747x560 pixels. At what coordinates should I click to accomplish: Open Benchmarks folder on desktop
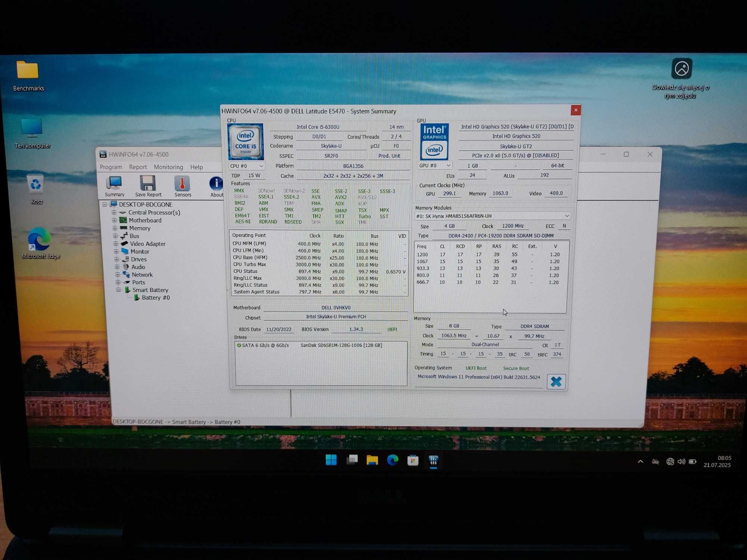(x=28, y=76)
